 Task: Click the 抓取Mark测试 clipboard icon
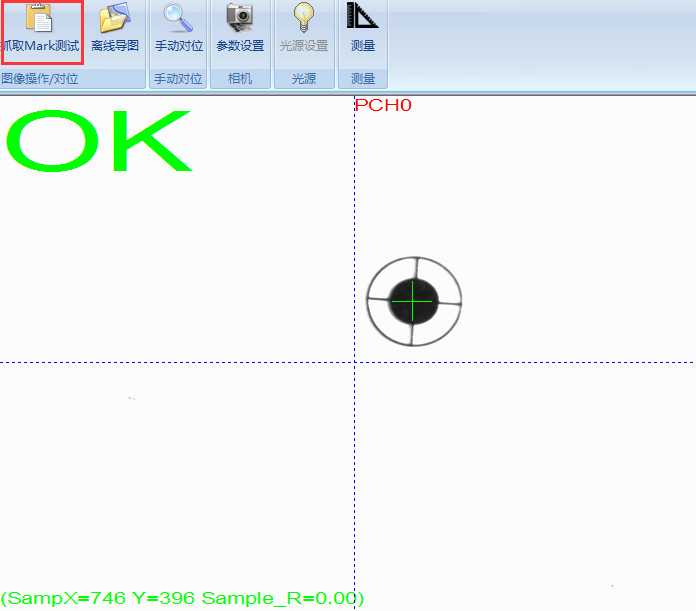[x=40, y=19]
